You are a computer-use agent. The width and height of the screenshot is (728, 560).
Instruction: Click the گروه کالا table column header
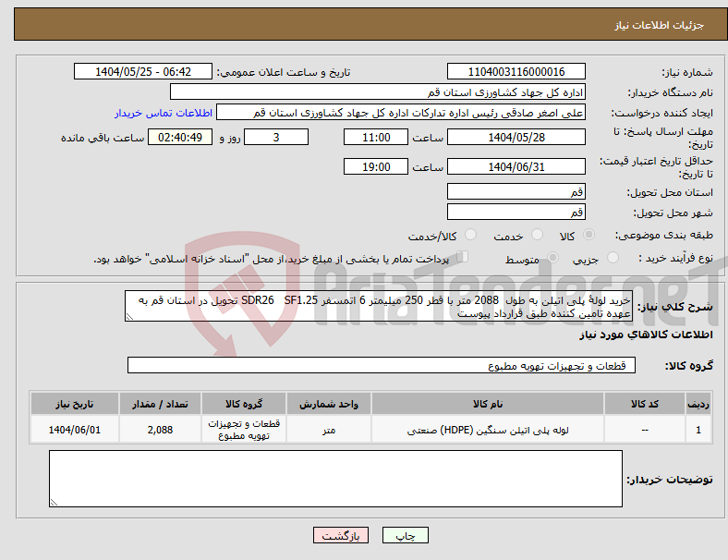point(244,404)
